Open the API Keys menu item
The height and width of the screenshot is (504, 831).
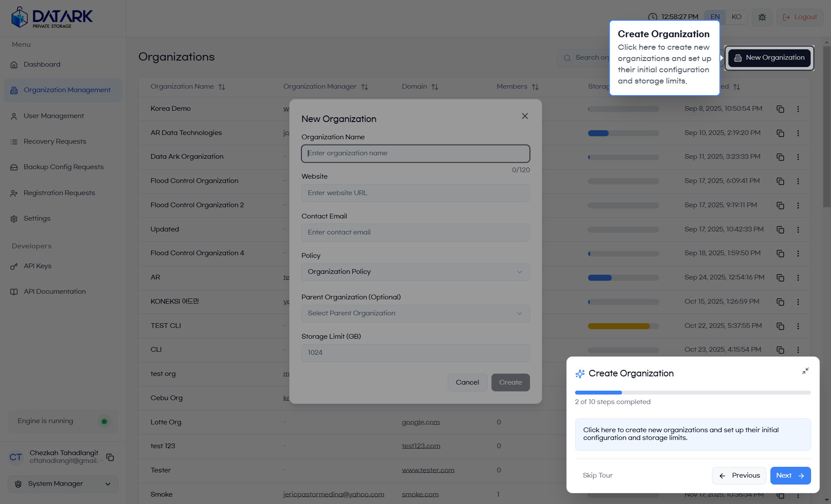[38, 266]
